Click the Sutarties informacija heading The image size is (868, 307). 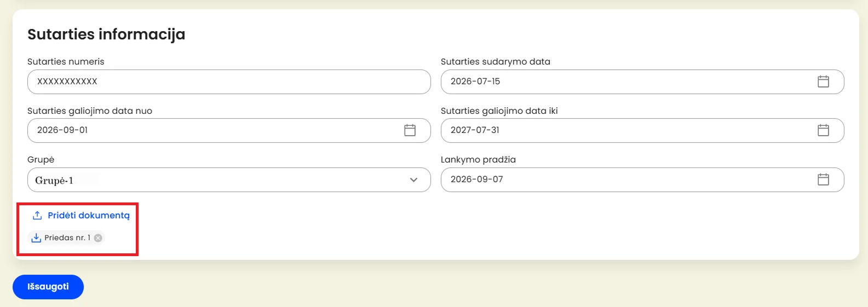[x=106, y=34]
